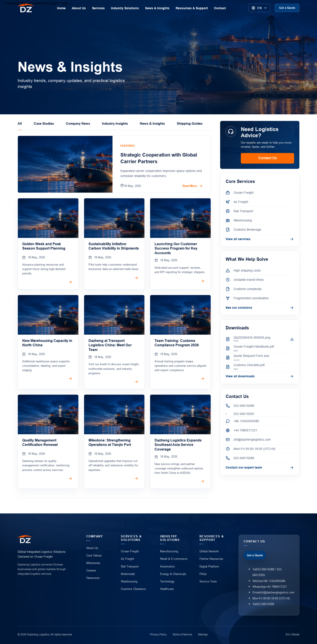Click the clock icon beside Unstable transit times
Image resolution: width=317 pixels, height=644 pixels.
coord(228,280)
